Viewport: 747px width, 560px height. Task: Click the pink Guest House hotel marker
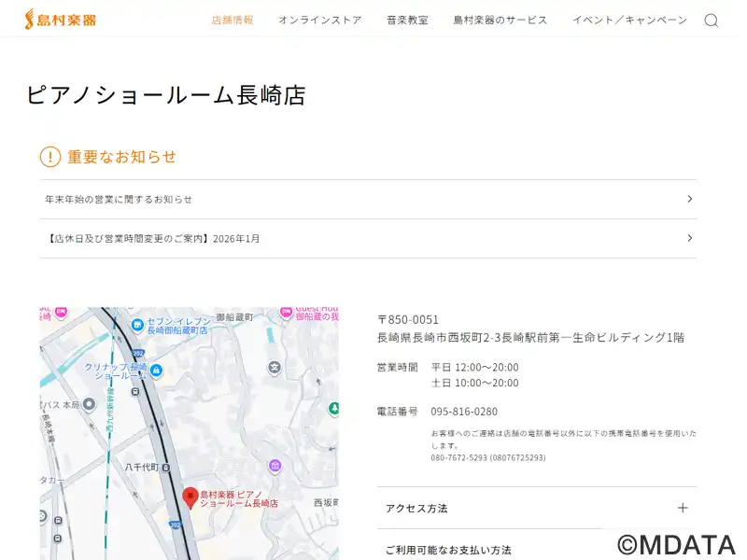click(x=286, y=311)
